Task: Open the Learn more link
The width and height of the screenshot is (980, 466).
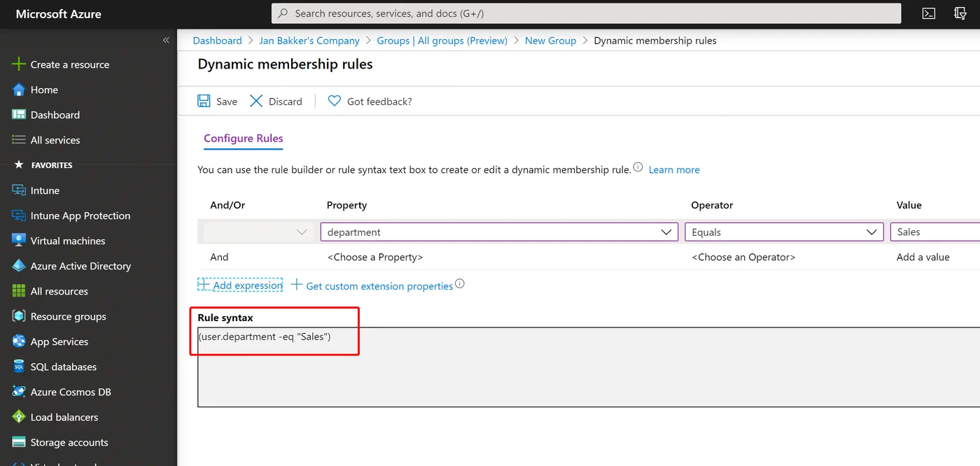Action: 674,169
